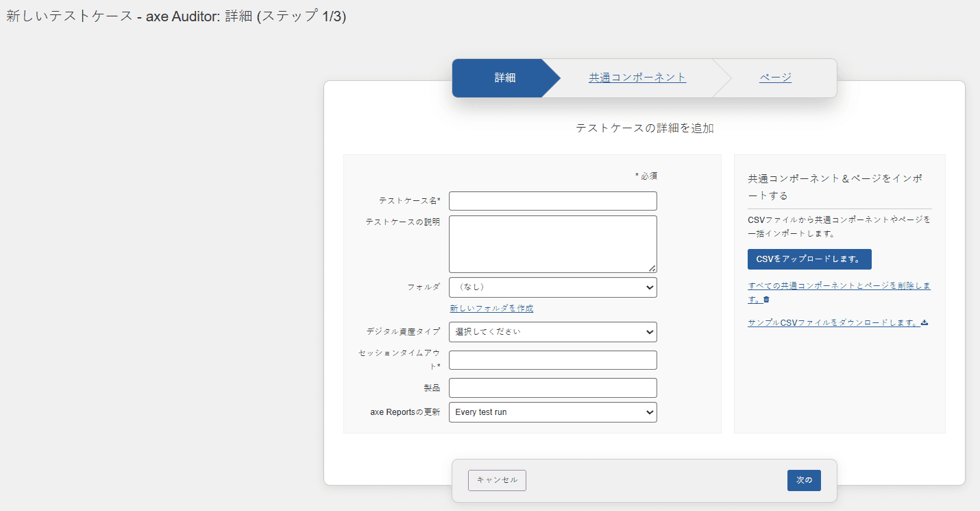Open the axe Reportsの更新 dropdown

pos(552,412)
